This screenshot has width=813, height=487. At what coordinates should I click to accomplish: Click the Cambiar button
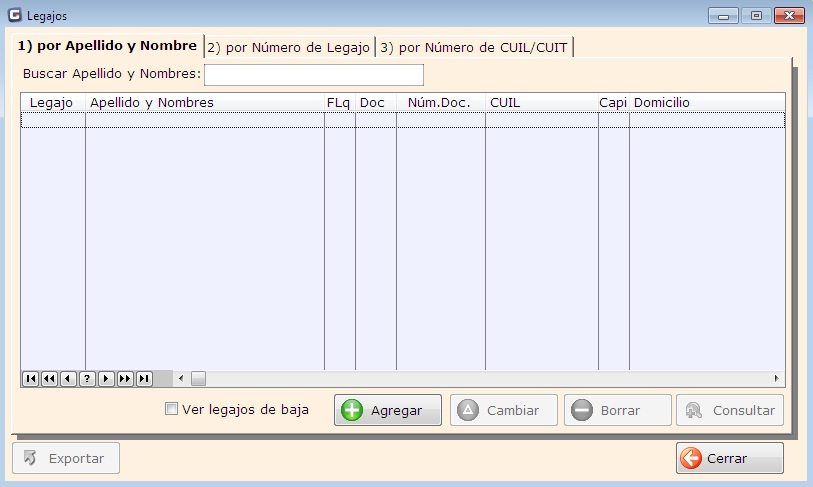click(503, 410)
